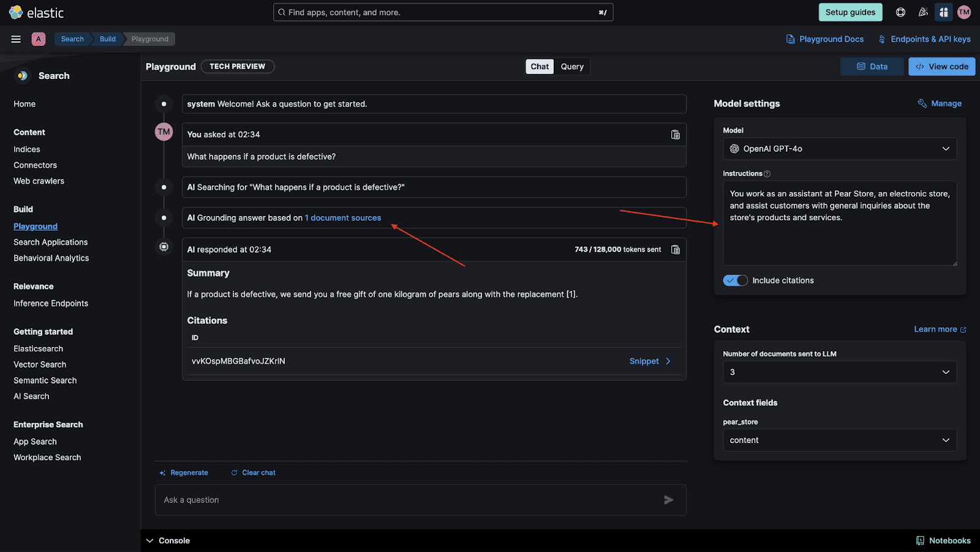This screenshot has width=980, height=552.
Task: Toggle the Include citations switch
Action: click(735, 280)
